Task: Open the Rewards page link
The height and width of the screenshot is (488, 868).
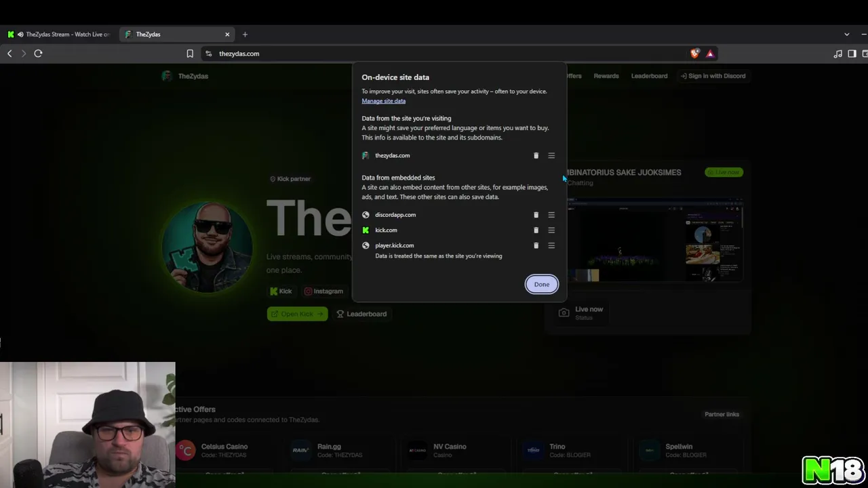Action: click(606, 76)
